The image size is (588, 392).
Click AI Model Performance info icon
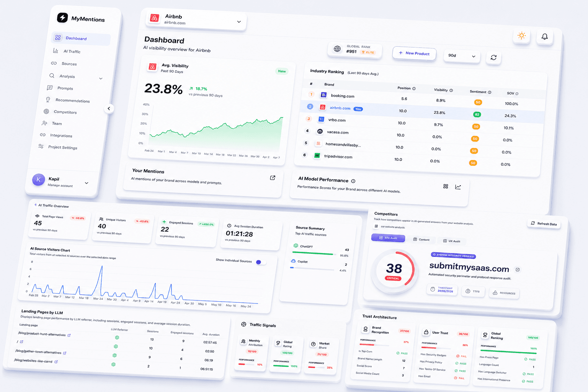[353, 181]
